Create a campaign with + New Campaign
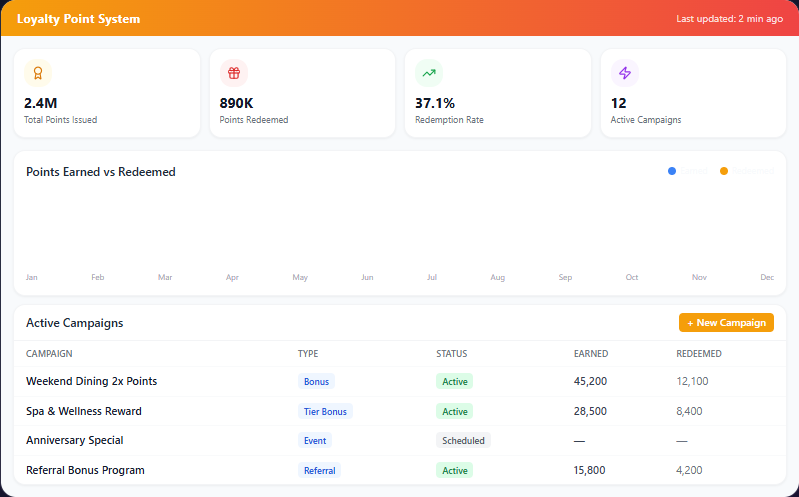 pyautogui.click(x=726, y=323)
